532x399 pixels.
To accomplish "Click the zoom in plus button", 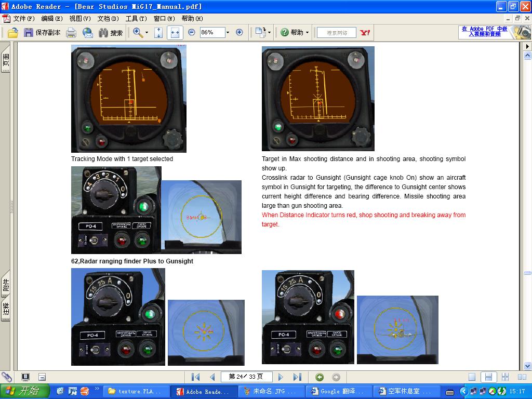I will coord(240,32).
